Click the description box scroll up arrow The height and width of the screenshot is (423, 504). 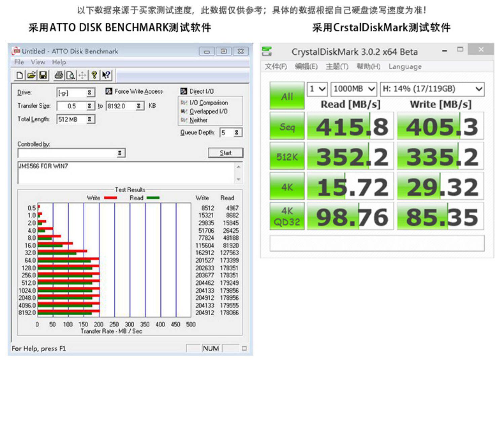coord(239,167)
